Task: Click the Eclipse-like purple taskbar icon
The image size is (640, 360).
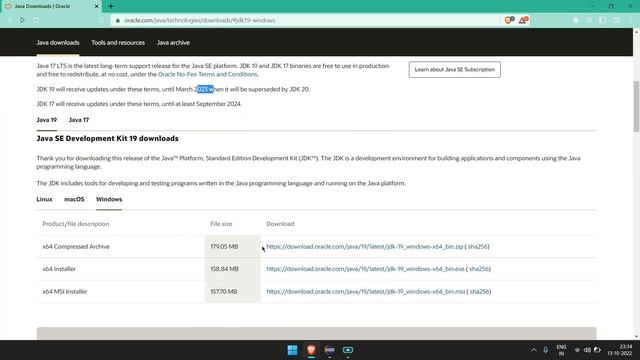Action: click(x=329, y=350)
